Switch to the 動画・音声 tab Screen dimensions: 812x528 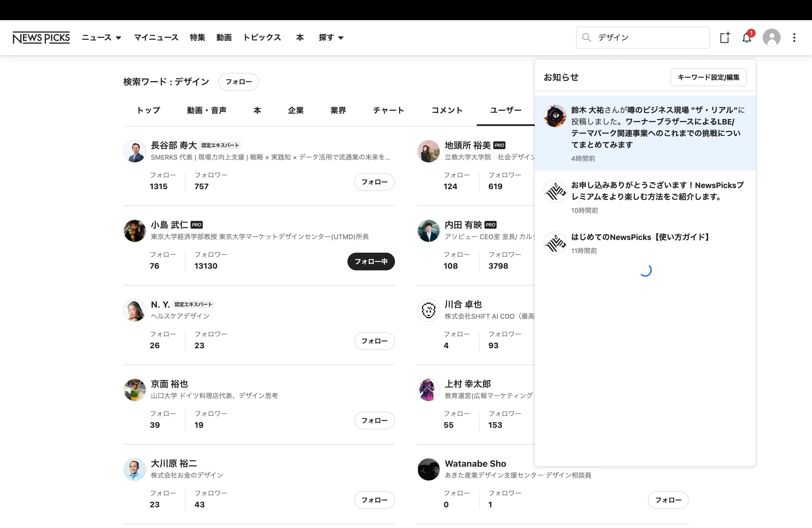coord(207,110)
